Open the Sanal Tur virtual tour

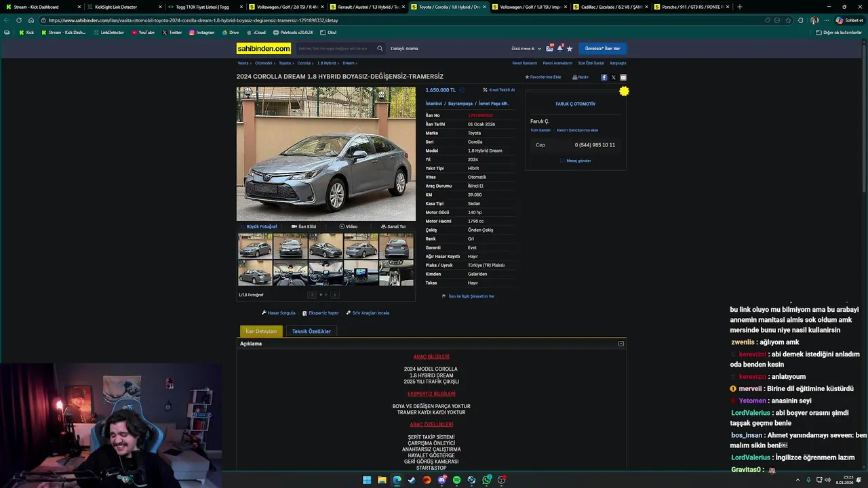393,226
